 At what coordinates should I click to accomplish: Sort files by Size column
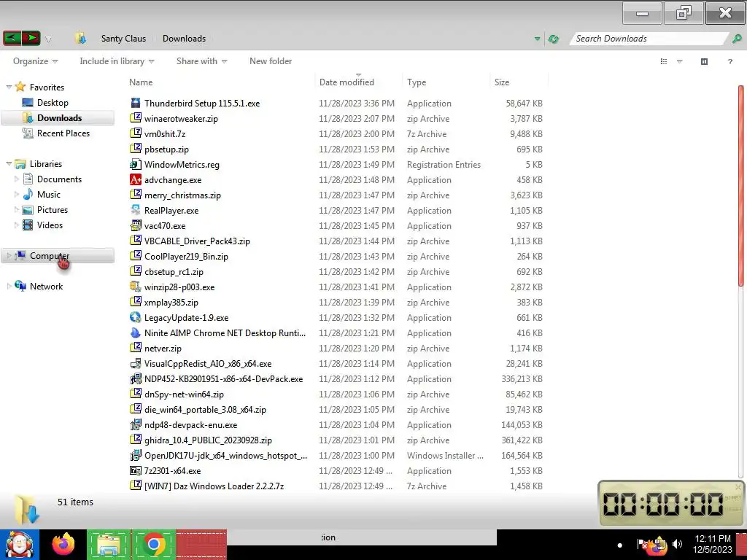tap(519, 82)
